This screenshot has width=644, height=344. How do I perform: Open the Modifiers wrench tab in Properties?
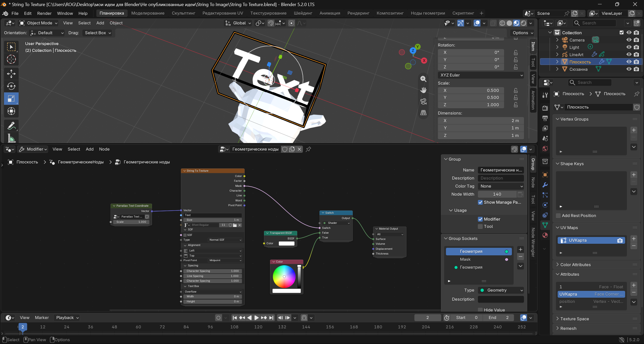[545, 185]
